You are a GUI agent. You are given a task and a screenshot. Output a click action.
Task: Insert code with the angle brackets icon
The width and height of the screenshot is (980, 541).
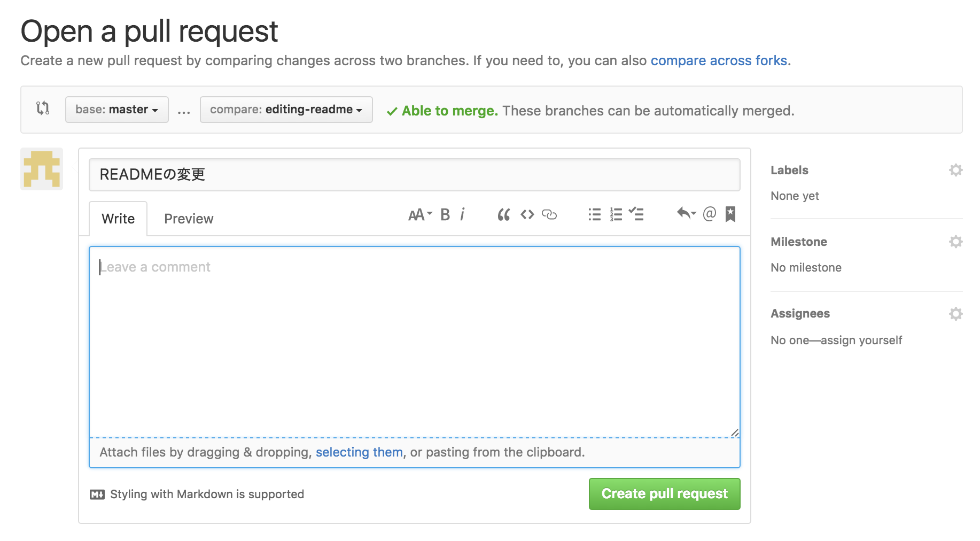(x=527, y=215)
